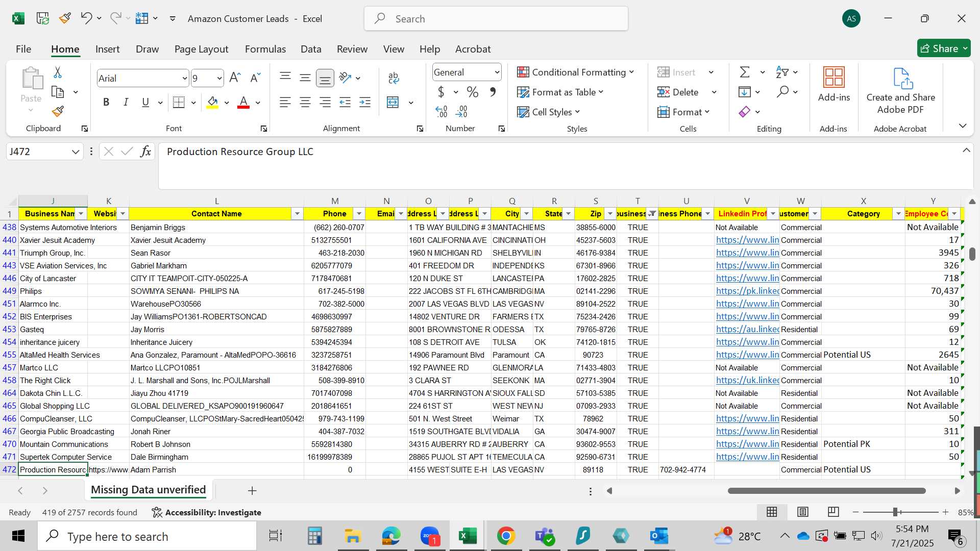This screenshot has width=980, height=551.
Task: Click the Merge & Center icon
Action: pos(393,102)
